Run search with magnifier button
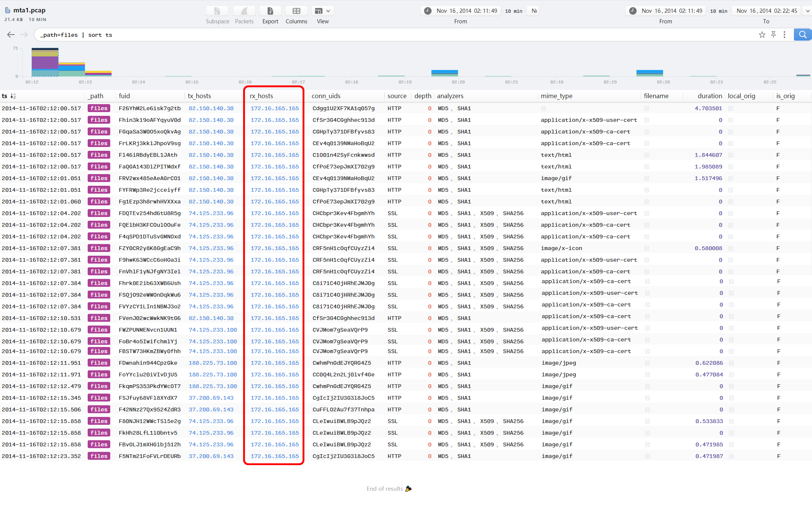 click(x=803, y=35)
